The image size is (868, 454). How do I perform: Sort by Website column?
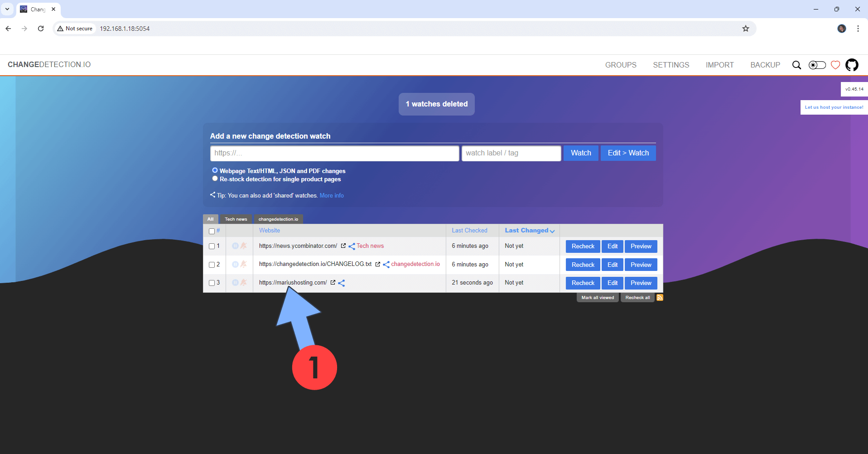270,231
